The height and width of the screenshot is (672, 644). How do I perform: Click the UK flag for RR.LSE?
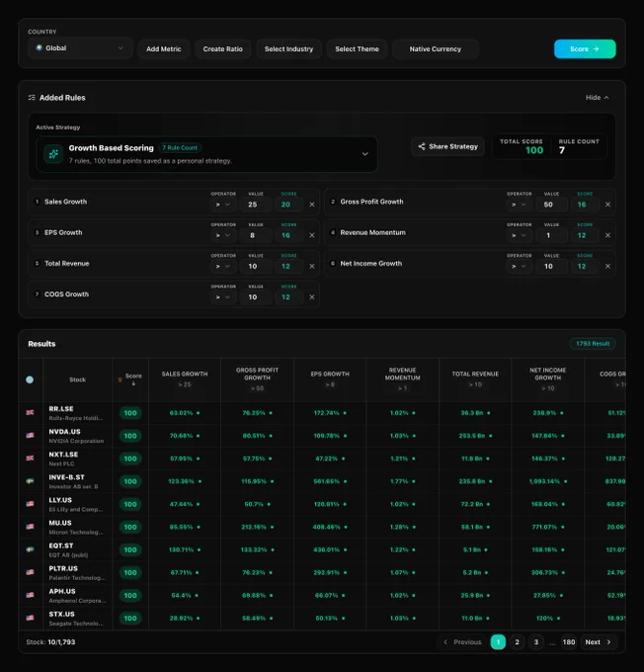click(30, 413)
